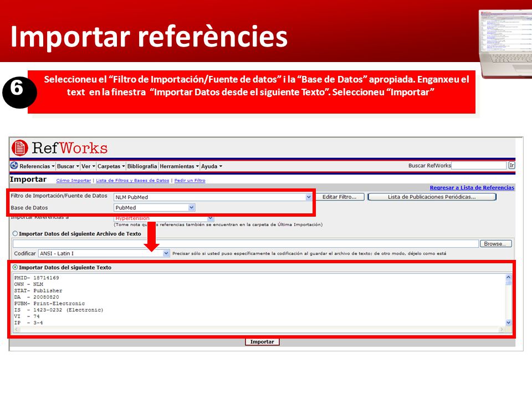This screenshot has width=532, height=399.
Task: Expand the NLM PubMed import filter dropdown
Action: 308,197
